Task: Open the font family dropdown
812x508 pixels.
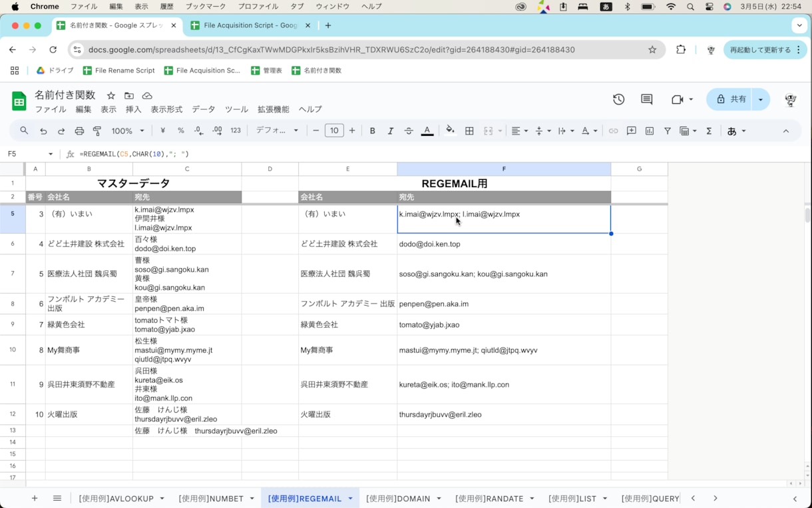Action: 278,131
